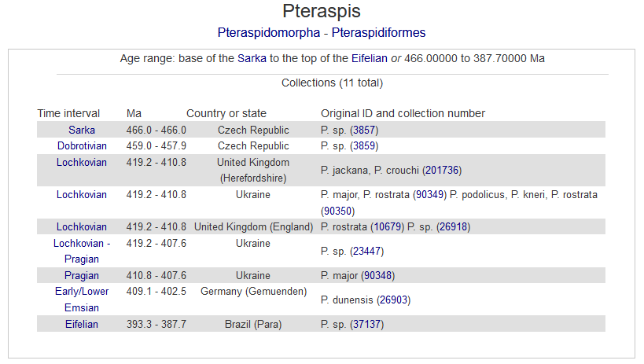The image size is (644, 364).
Task: Open the Sarka time interval row link
Action: (81, 130)
